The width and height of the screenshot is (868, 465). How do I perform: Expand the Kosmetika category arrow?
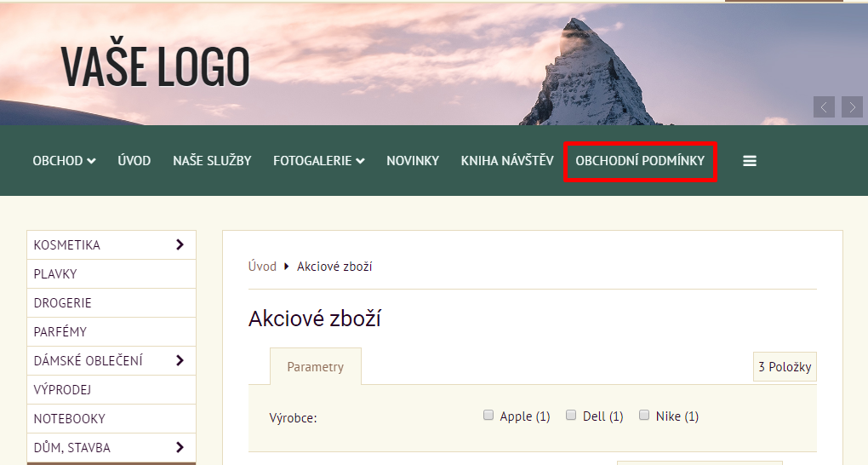[x=180, y=244]
